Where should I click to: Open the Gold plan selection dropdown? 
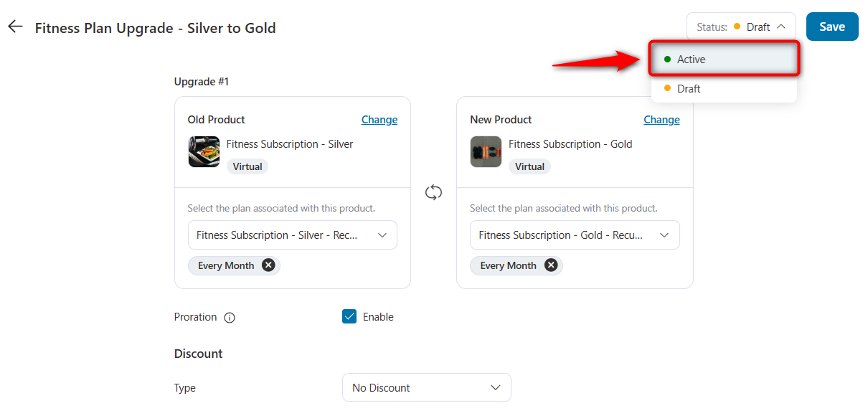574,235
